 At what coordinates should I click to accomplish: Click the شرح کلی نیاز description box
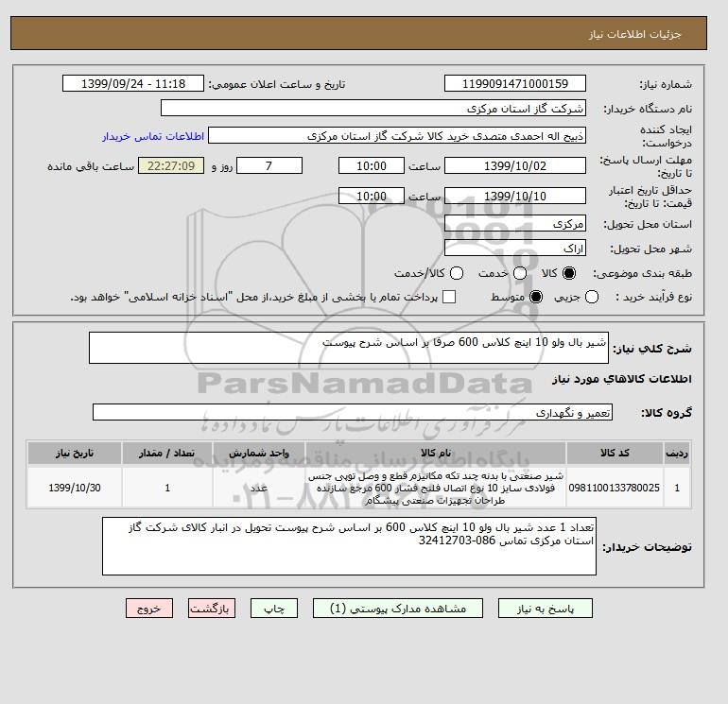[349, 348]
